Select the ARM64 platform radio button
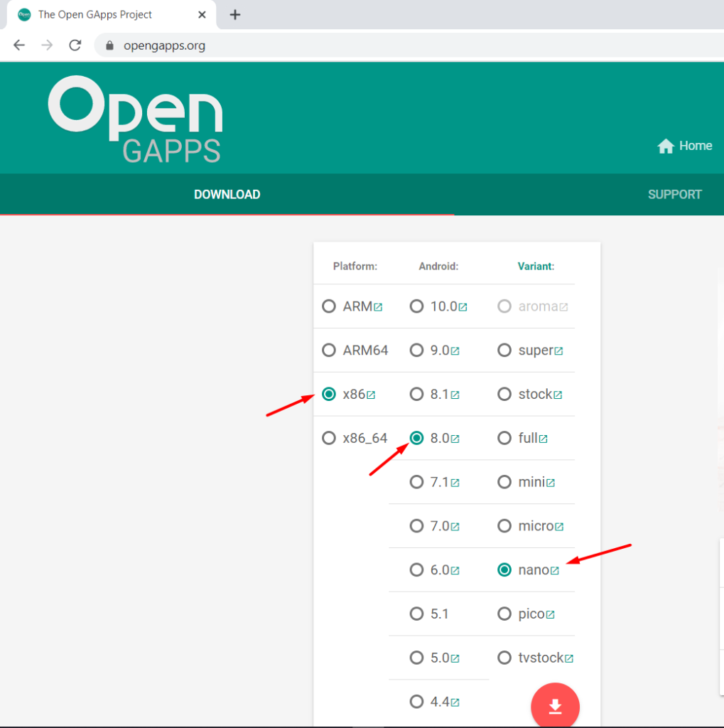The width and height of the screenshot is (724, 728). click(x=329, y=350)
